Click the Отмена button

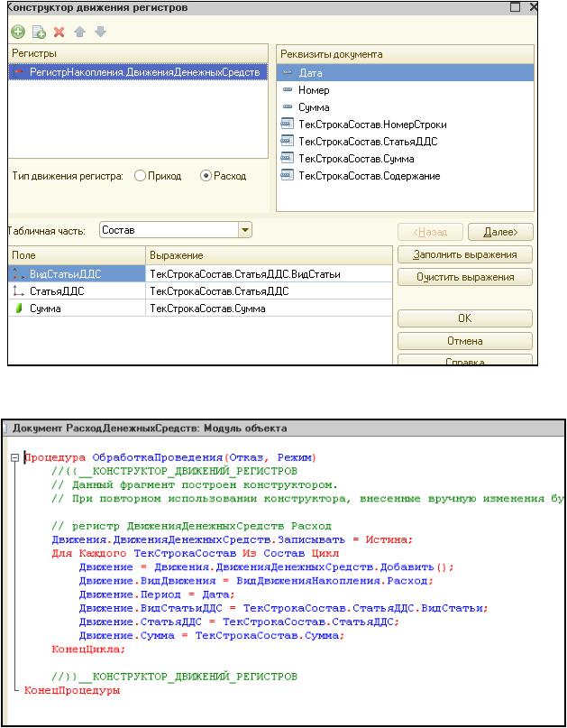pos(465,341)
